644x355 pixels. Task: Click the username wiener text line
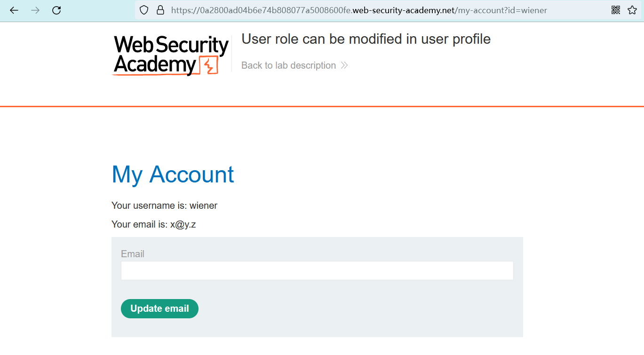(x=164, y=205)
